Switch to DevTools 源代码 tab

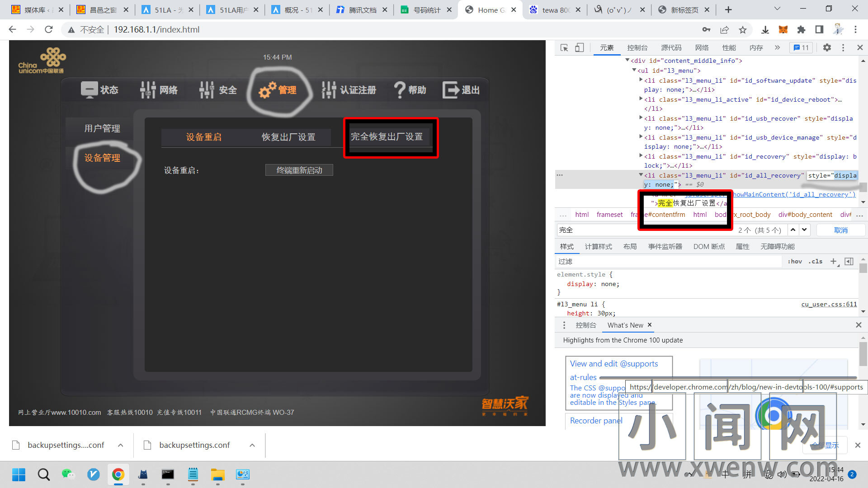coord(671,47)
